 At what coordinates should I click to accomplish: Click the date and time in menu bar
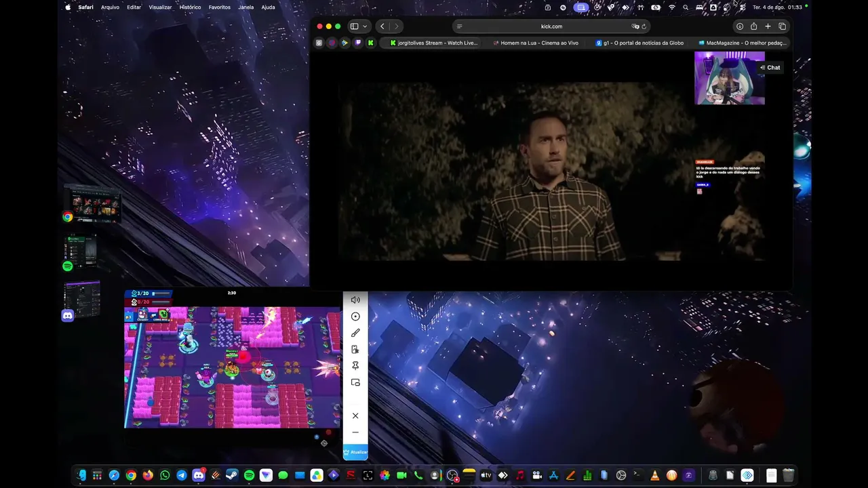point(777,7)
